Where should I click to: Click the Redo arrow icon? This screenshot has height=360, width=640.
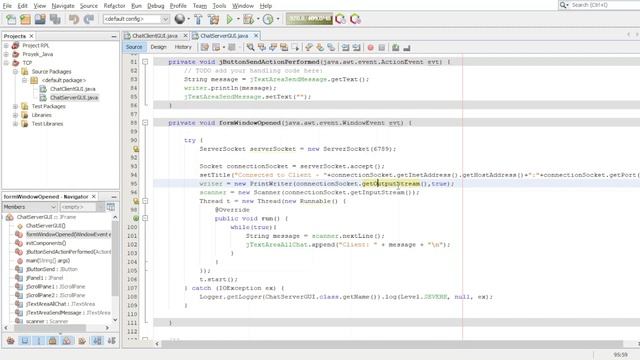point(89,19)
